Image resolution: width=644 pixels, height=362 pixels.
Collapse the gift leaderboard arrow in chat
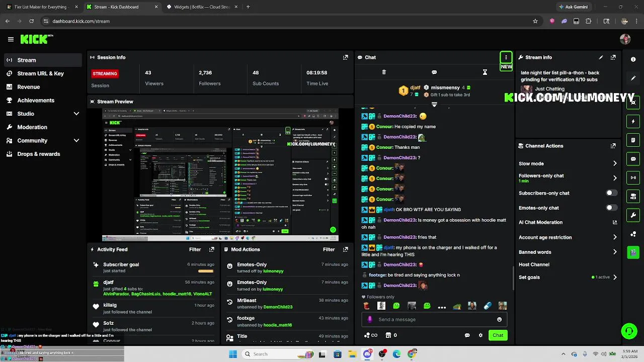coord(434,105)
